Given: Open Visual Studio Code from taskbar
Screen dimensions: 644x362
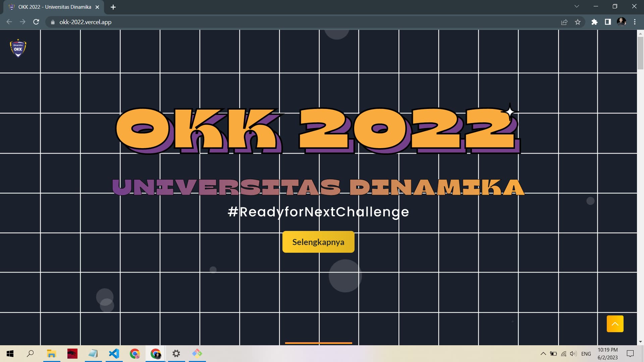Looking at the screenshot, I should click(x=114, y=354).
